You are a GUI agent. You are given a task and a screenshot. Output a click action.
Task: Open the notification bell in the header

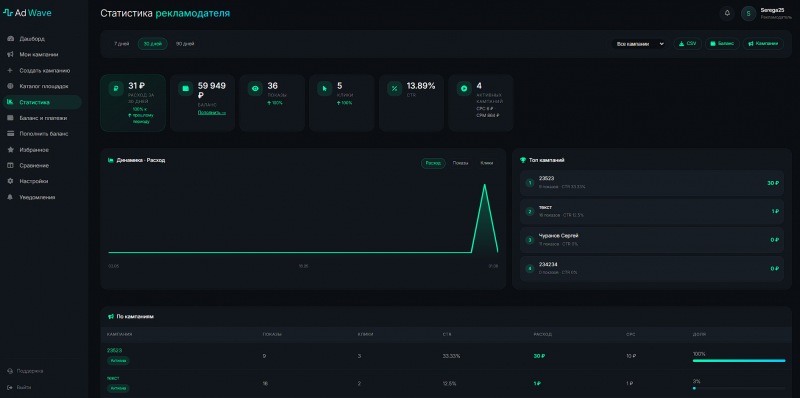pyautogui.click(x=727, y=13)
